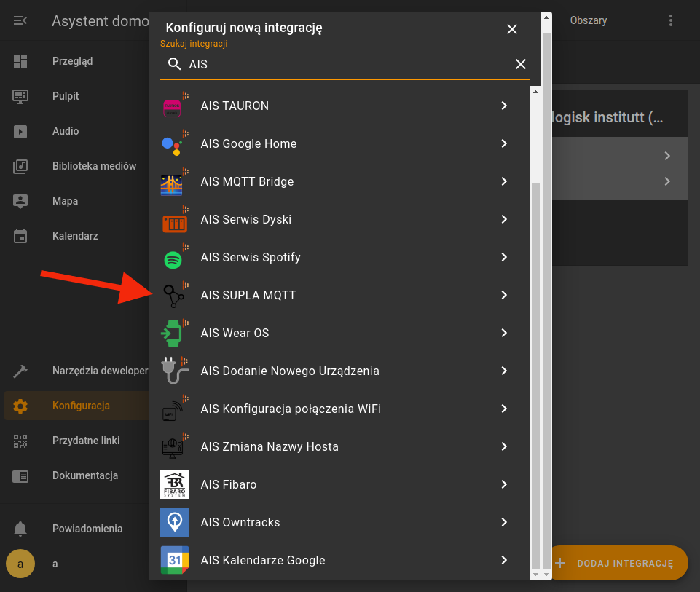Viewport: 700px width, 592px height.
Task: Open the user profile avatar 'a'
Action: tap(20, 564)
